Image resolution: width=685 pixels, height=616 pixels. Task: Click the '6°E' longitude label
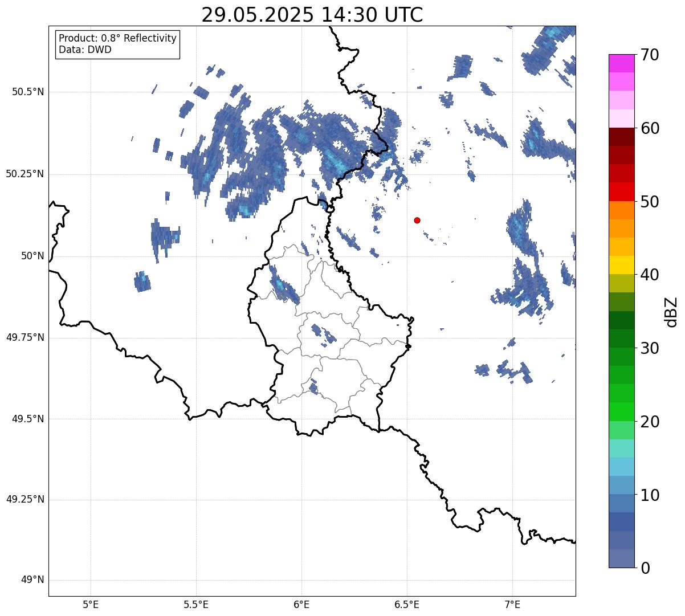click(x=301, y=604)
